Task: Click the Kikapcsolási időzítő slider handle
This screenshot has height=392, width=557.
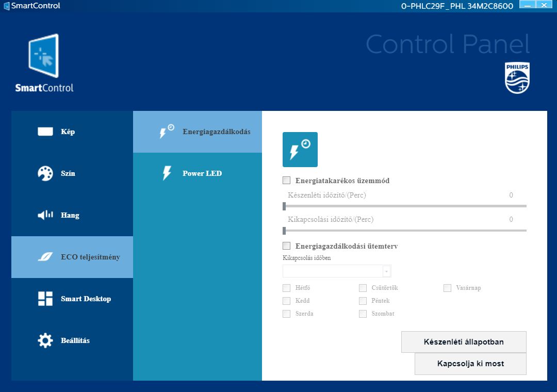Action: pyautogui.click(x=284, y=231)
